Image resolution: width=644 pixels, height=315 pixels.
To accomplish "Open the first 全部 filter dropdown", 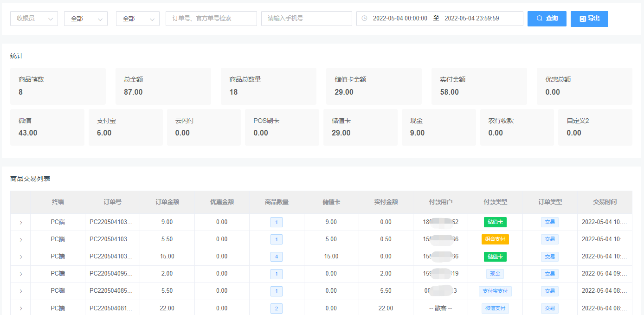I will [x=86, y=19].
